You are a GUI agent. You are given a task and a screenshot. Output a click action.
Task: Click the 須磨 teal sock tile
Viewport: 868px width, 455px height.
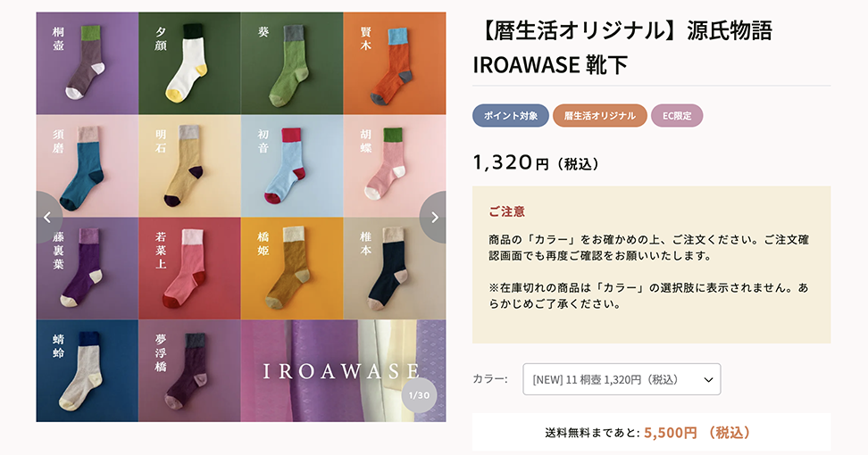(88, 166)
